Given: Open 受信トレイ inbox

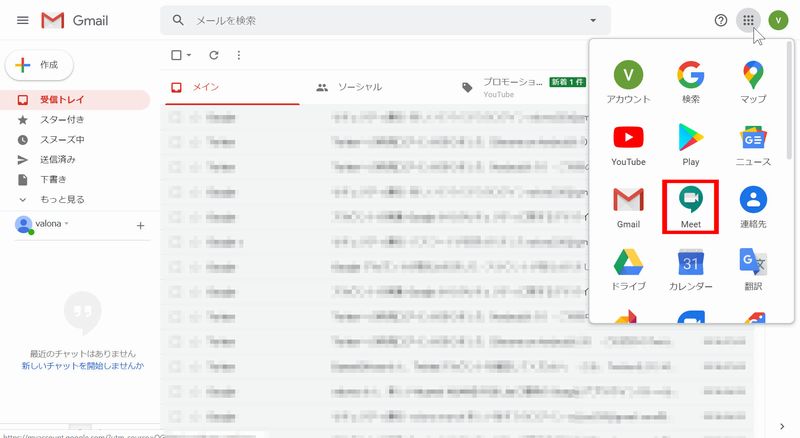Looking at the screenshot, I should tap(75, 100).
